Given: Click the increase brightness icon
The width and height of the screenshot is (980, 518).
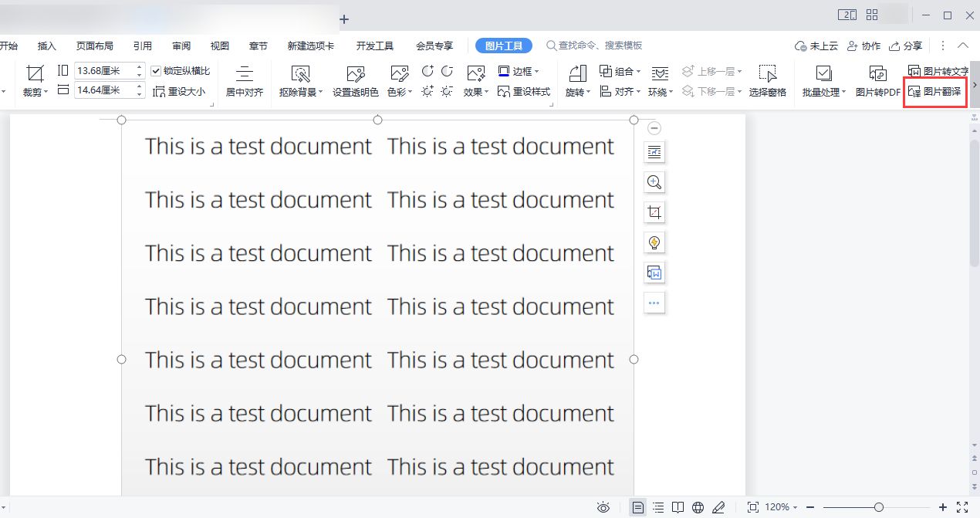Looking at the screenshot, I should pyautogui.click(x=427, y=92).
